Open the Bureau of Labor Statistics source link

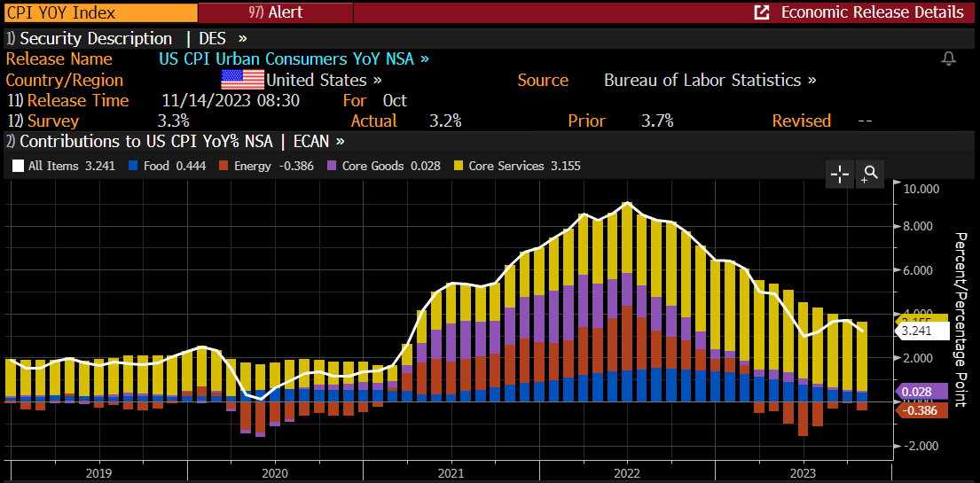click(710, 80)
